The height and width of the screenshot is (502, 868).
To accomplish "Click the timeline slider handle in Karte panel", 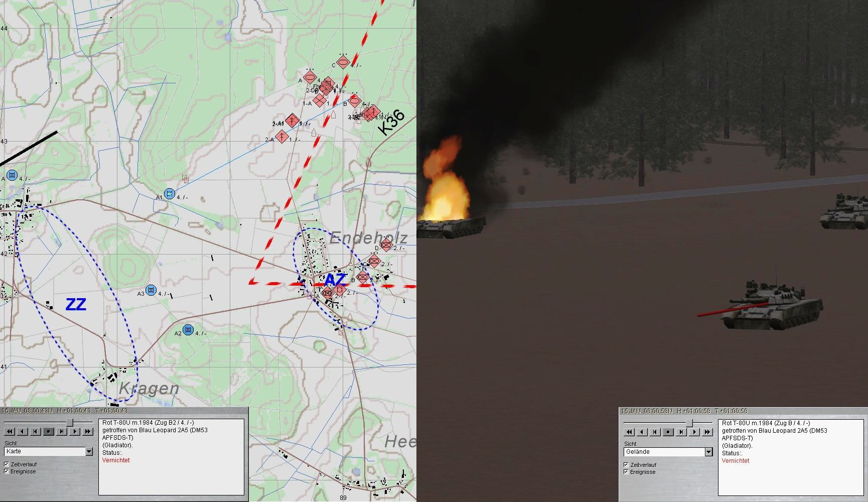I will tap(71, 423).
